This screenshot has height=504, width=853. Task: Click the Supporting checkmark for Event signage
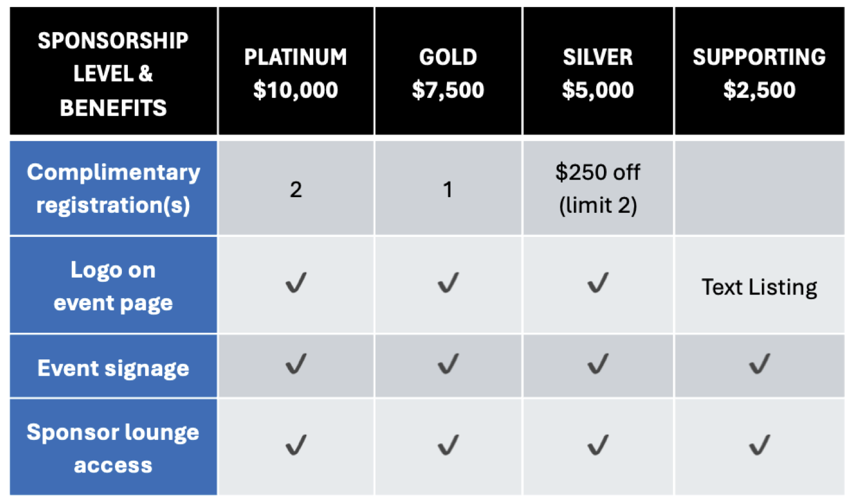(x=759, y=365)
